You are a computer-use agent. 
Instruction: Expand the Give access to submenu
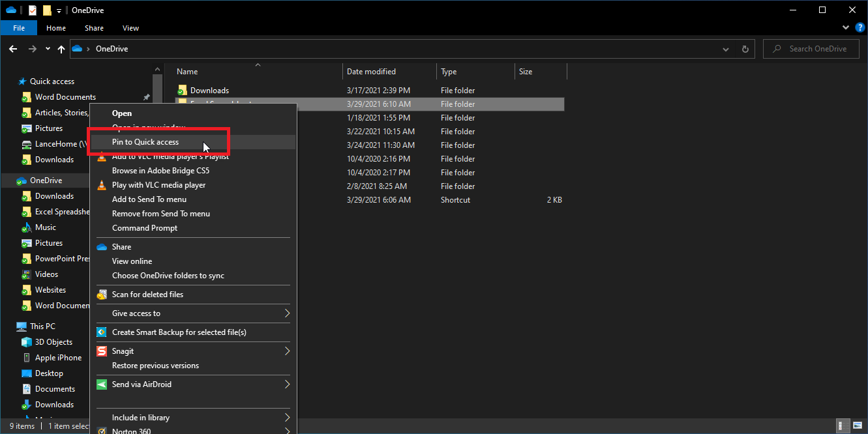pyautogui.click(x=287, y=313)
